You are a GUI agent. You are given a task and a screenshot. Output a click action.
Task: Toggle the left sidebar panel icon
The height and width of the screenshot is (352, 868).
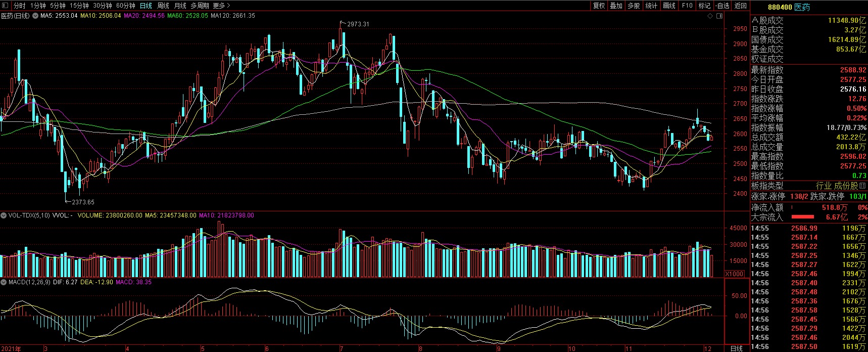5,6
